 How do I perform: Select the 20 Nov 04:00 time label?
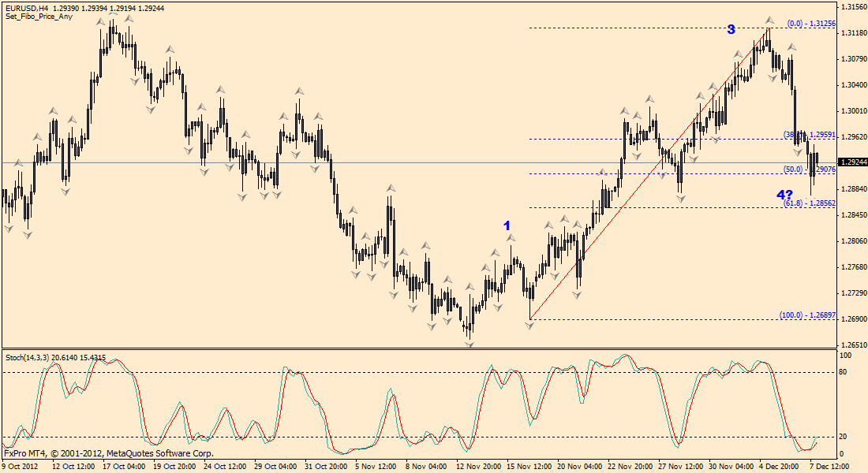(x=580, y=467)
